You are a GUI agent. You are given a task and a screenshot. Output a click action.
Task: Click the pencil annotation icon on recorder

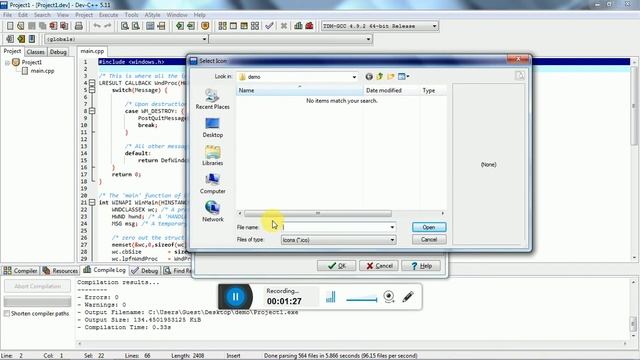408,296
